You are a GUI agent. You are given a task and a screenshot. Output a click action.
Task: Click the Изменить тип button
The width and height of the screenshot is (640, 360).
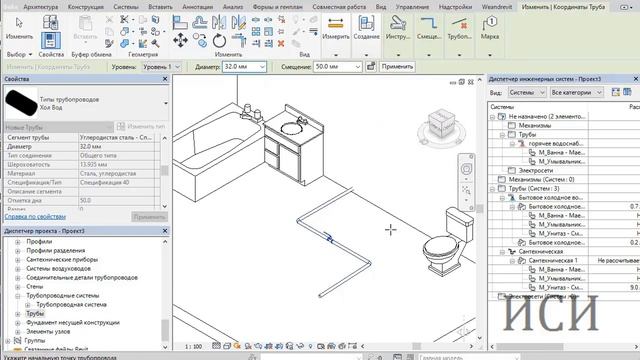(x=141, y=127)
